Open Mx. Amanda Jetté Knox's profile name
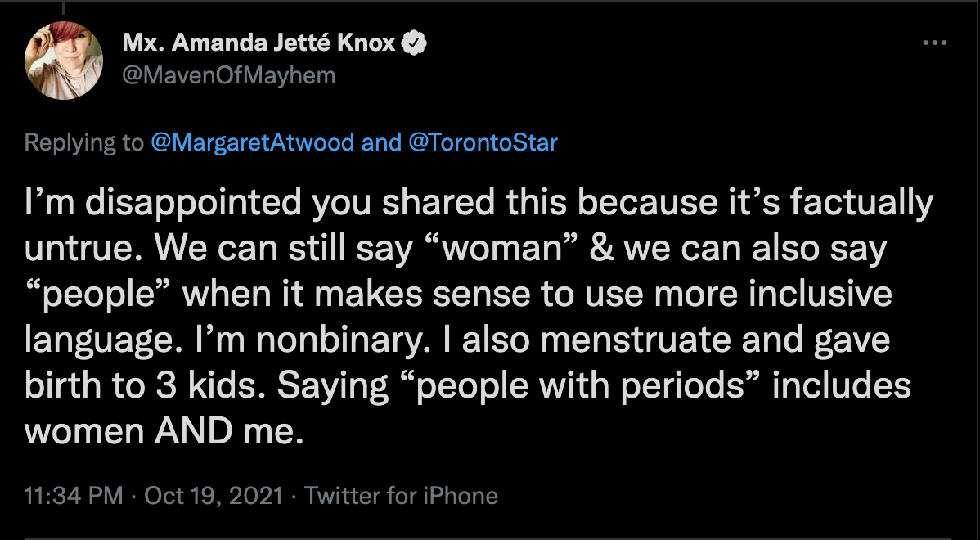This screenshot has height=540, width=980. coord(258,43)
